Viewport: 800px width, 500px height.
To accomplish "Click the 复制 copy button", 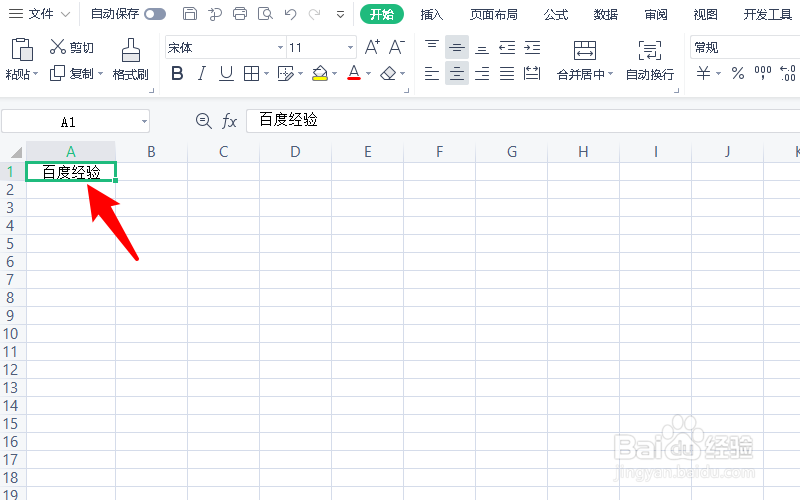I will tap(71, 73).
